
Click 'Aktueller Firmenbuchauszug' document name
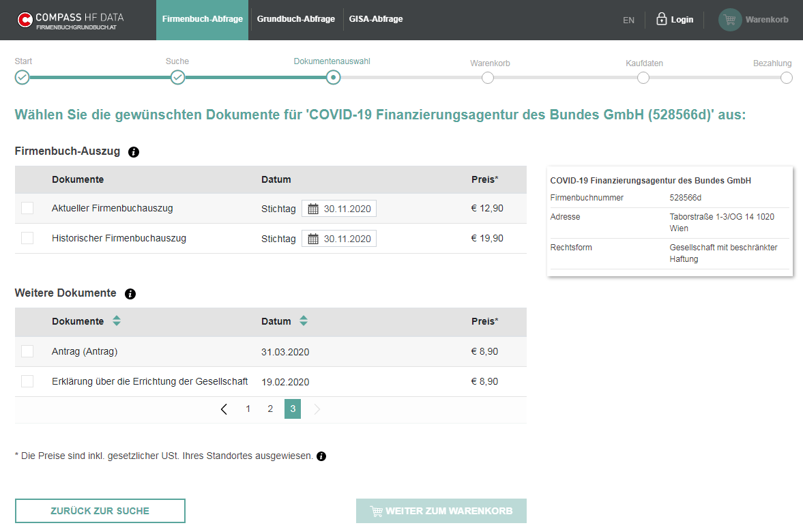[x=112, y=209]
